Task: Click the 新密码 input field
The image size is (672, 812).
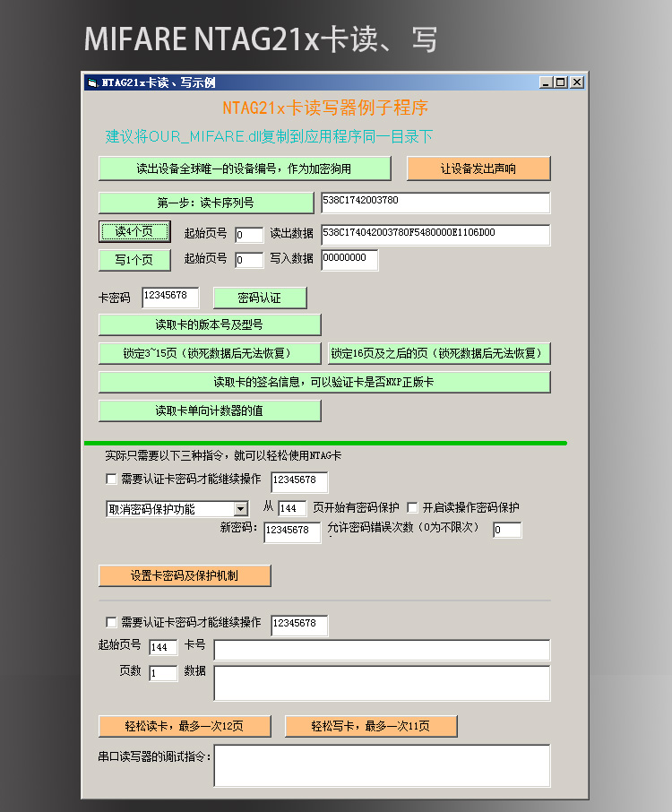Action: (x=292, y=532)
